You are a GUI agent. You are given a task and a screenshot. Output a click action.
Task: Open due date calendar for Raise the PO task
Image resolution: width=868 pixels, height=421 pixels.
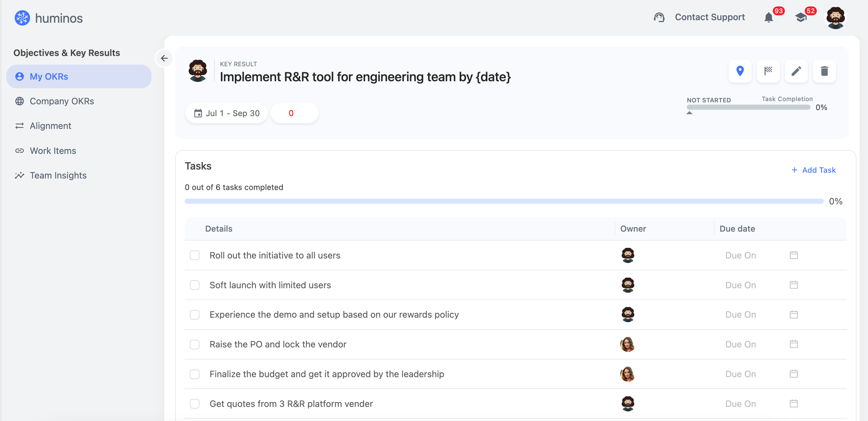coord(794,344)
